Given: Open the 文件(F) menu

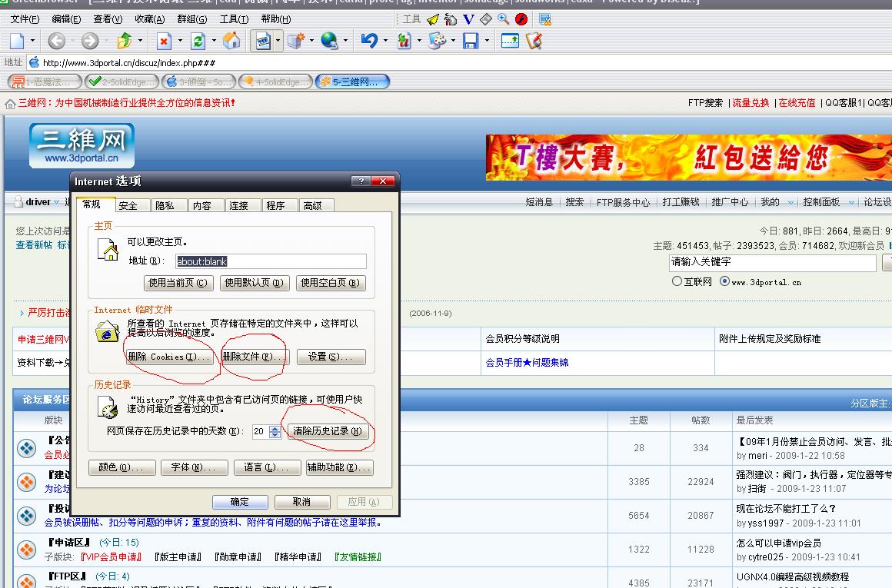Looking at the screenshot, I should (x=25, y=19).
